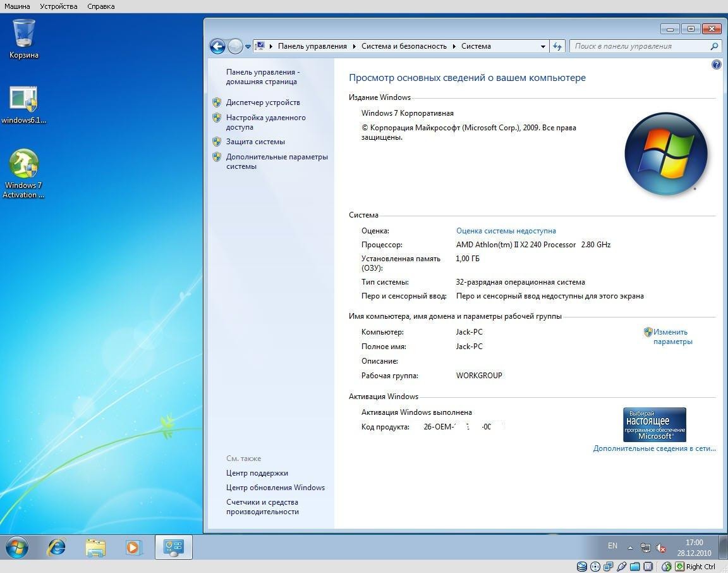Click the WORKGROUP value

pos(479,376)
